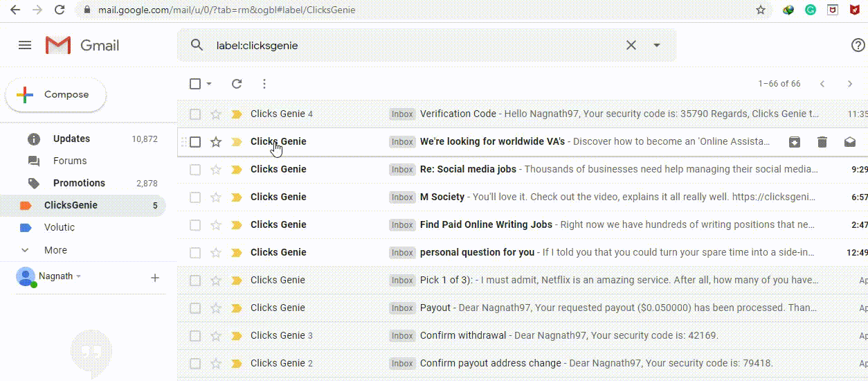
Task: Open the Confirm withdrawal email
Action: (523, 336)
